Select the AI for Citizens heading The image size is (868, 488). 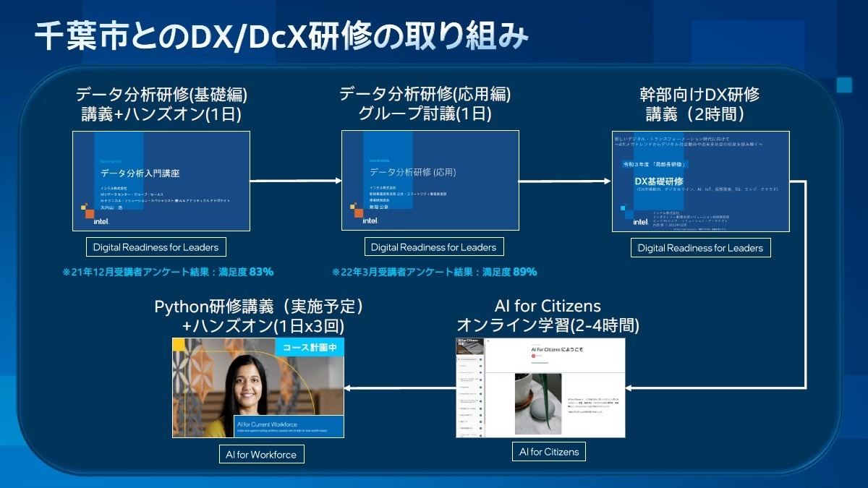548,306
